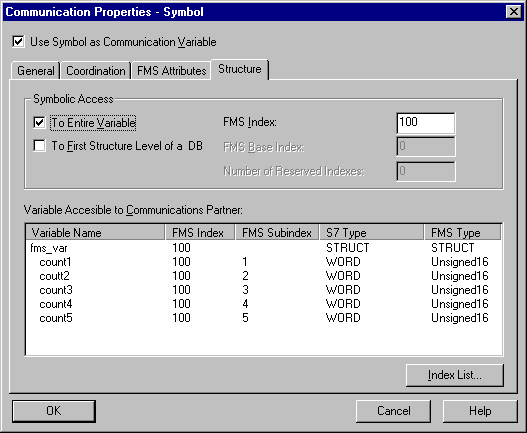Select the fms_var row in the list
The width and height of the screenshot is (527, 433).
pos(264,248)
